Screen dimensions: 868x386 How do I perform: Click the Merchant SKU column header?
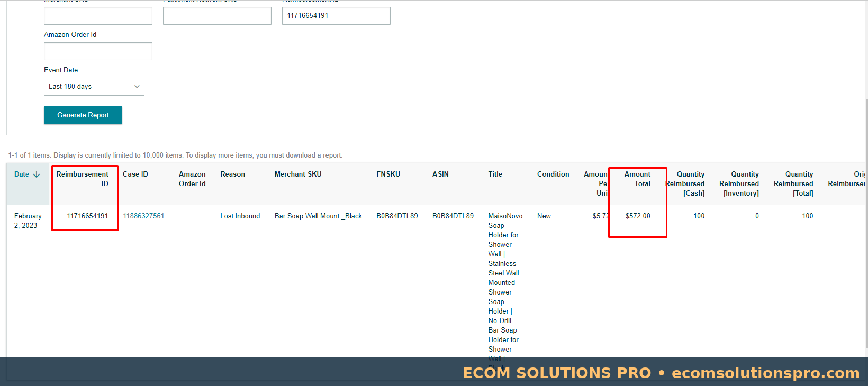tap(298, 174)
